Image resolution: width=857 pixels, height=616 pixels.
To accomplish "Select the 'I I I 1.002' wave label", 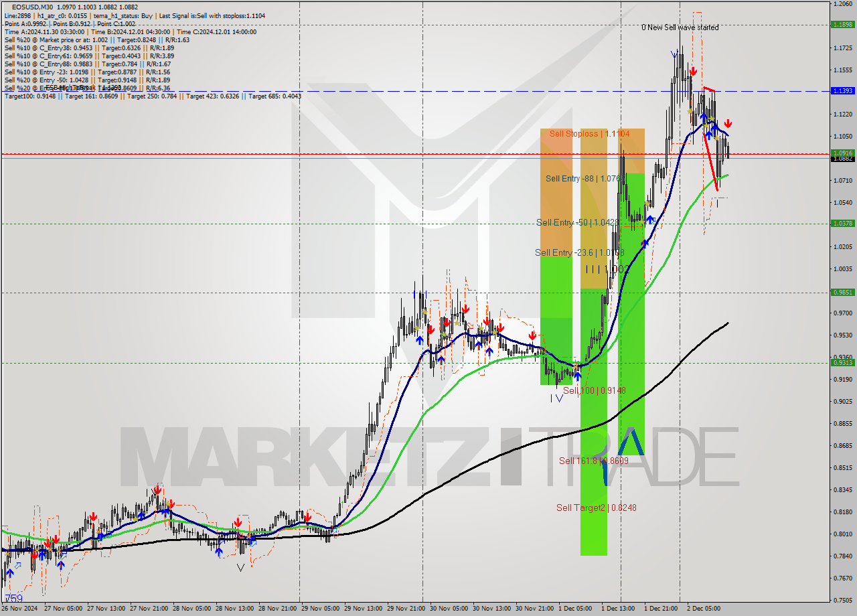I will [607, 269].
